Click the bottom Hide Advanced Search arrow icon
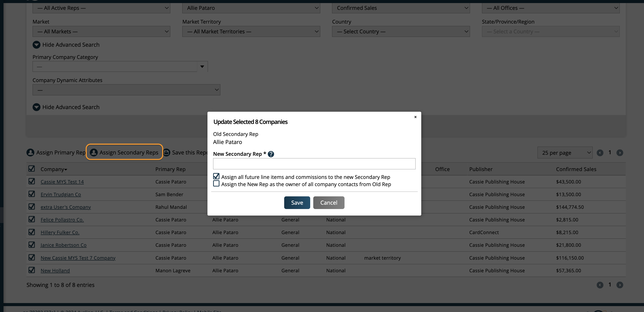644x312 pixels. [36, 107]
